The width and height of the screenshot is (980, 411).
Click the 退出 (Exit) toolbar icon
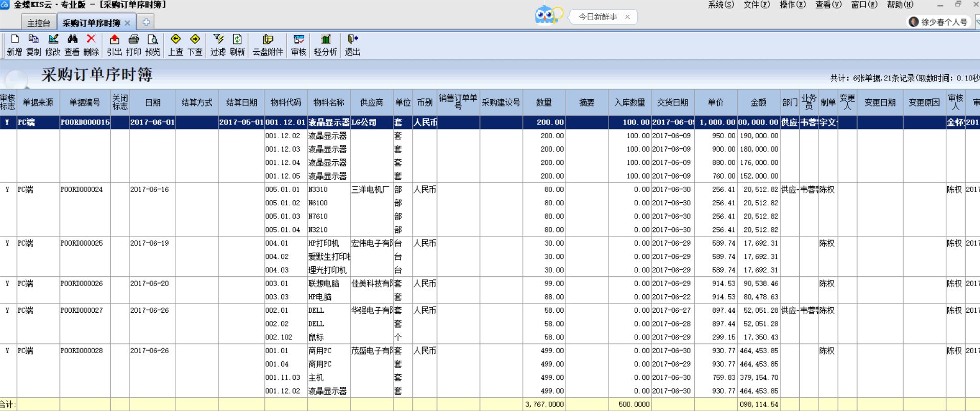tap(352, 45)
